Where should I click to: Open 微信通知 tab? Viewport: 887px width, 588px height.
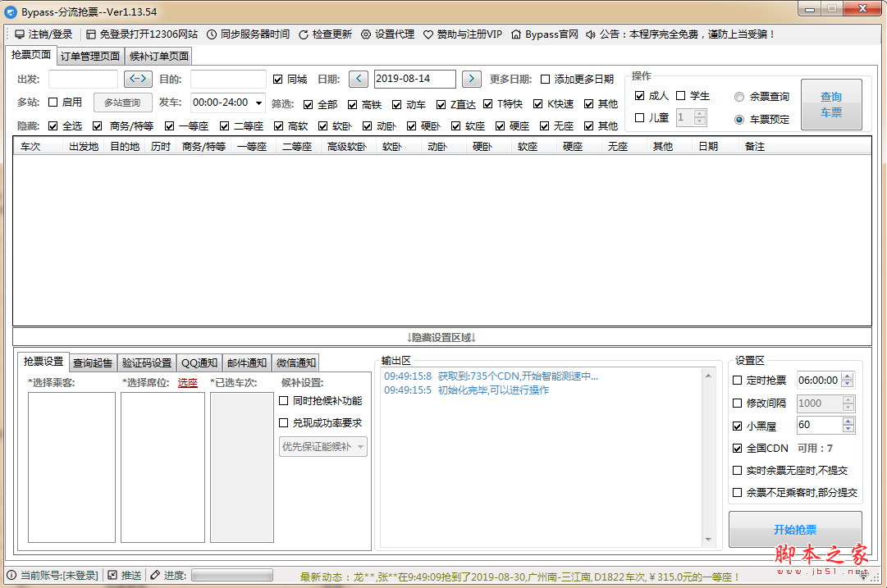coord(296,363)
